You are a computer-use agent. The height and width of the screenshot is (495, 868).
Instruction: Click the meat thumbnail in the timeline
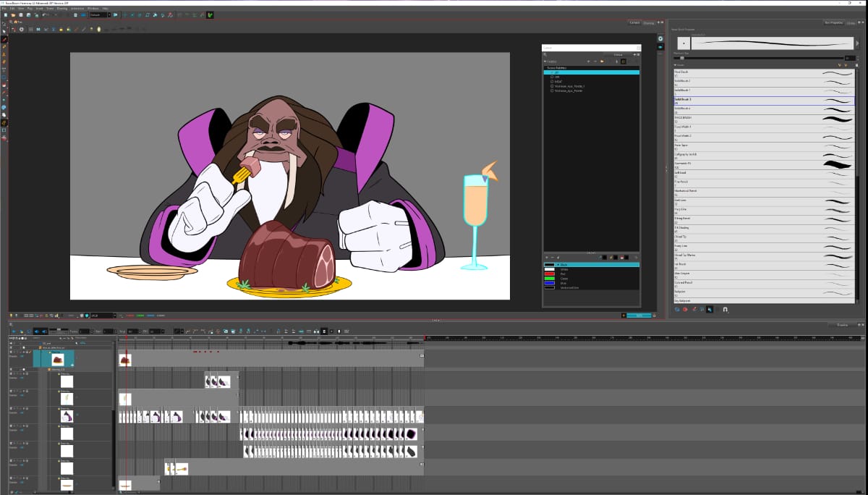pos(56,359)
